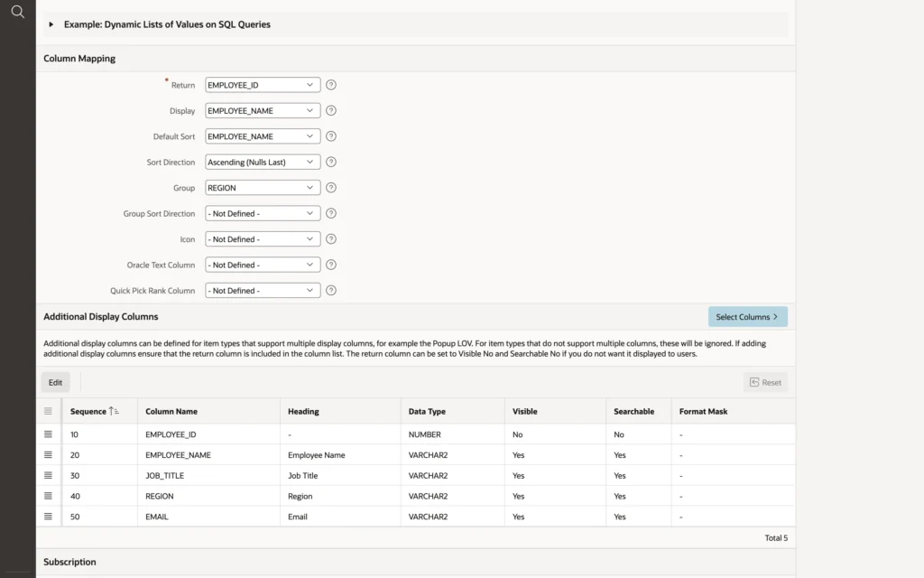Open the Display column dropdown

[x=263, y=111]
